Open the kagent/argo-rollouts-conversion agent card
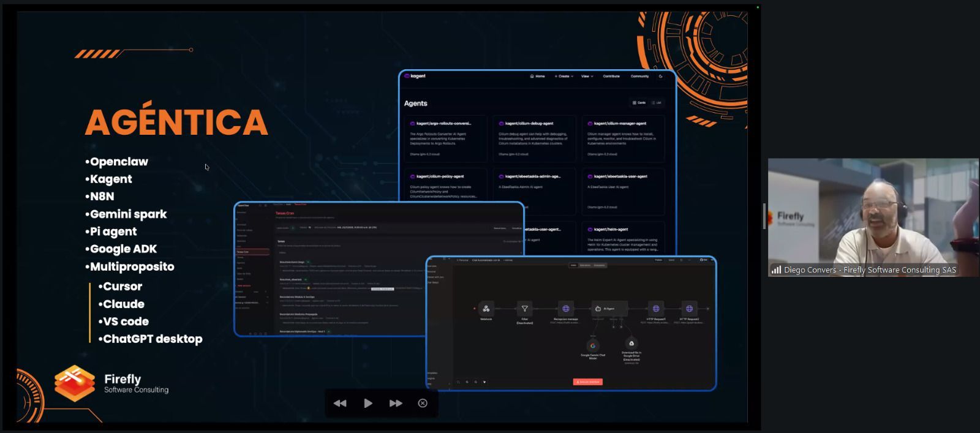 click(x=446, y=138)
